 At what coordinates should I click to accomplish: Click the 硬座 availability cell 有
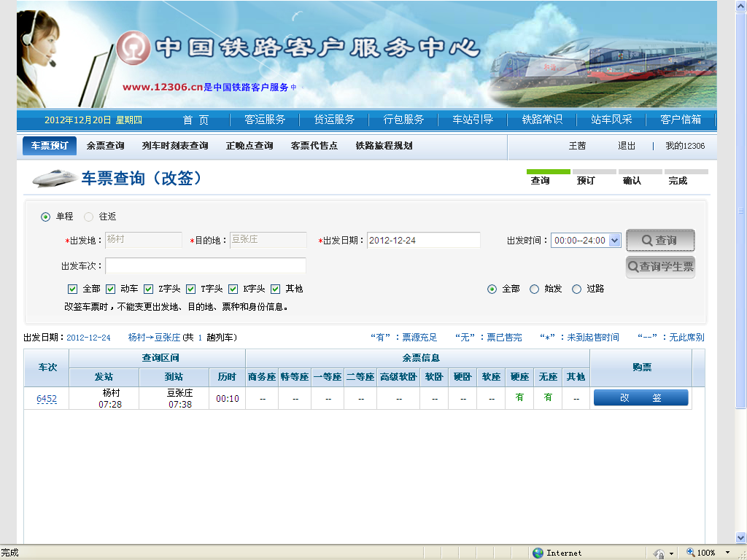tap(519, 397)
